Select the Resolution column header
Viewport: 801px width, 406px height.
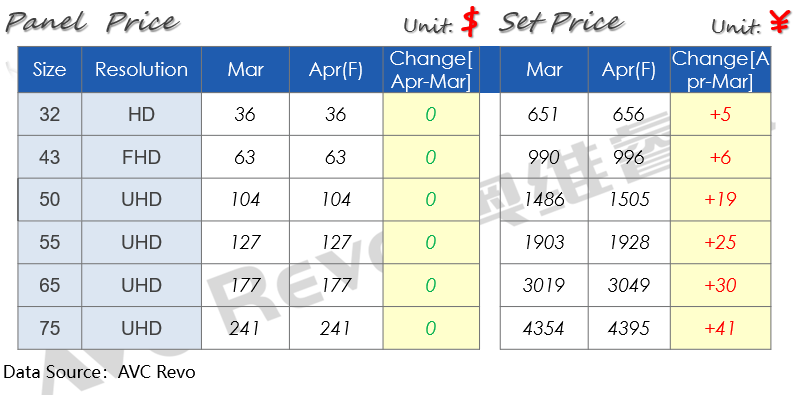[142, 69]
